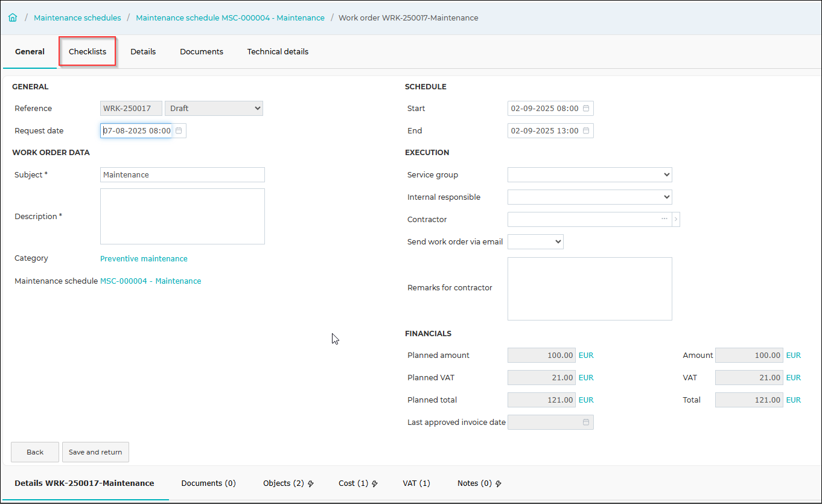Switch to the General tab
This screenshot has width=822, height=504.
pos(30,52)
